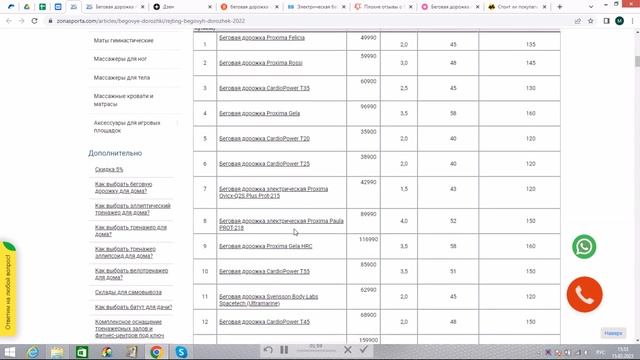
Task: Click the page vertical scrollbar thumb
Action: click(637, 61)
